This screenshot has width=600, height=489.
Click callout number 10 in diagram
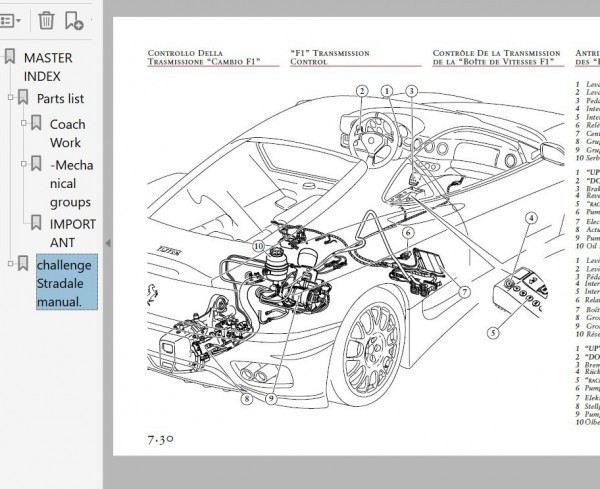259,246
